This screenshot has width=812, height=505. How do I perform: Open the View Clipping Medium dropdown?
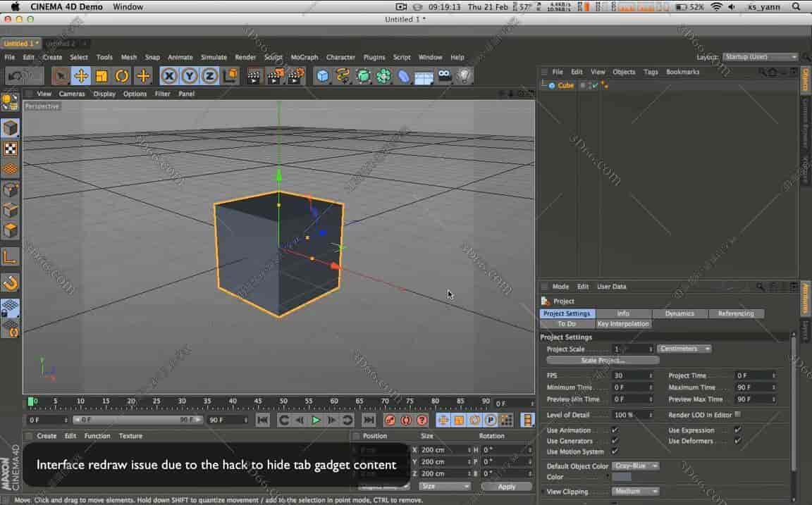(635, 491)
